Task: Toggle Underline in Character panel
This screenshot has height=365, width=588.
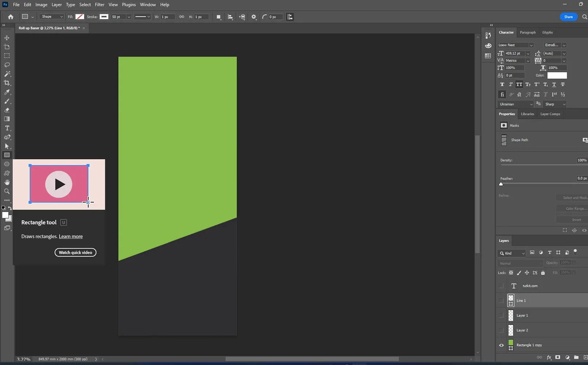Action: [x=554, y=84]
